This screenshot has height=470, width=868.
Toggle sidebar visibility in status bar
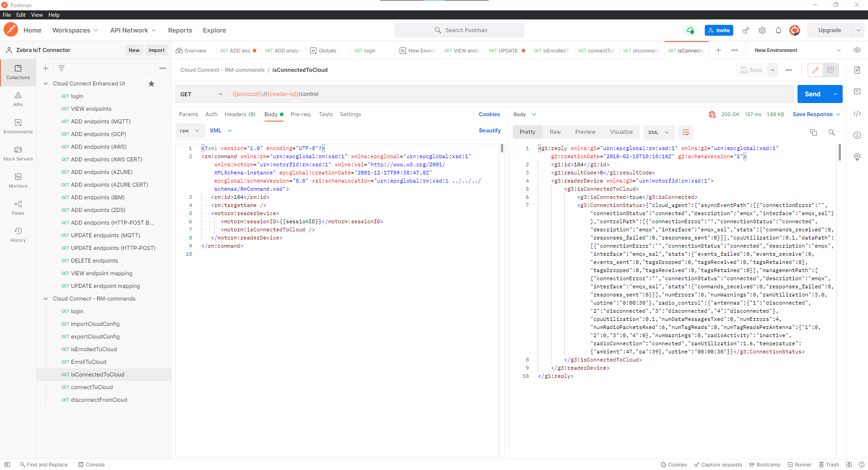7,465
